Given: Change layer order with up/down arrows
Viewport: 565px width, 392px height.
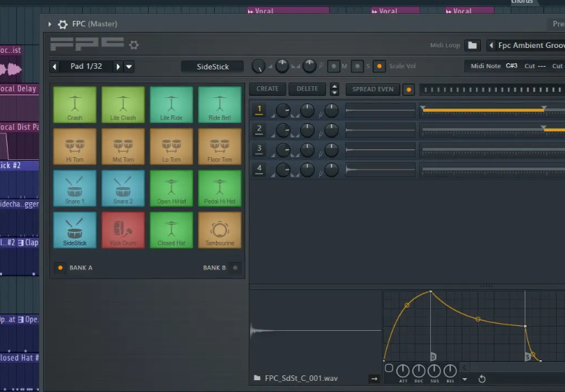Looking at the screenshot, I should pos(334,90).
